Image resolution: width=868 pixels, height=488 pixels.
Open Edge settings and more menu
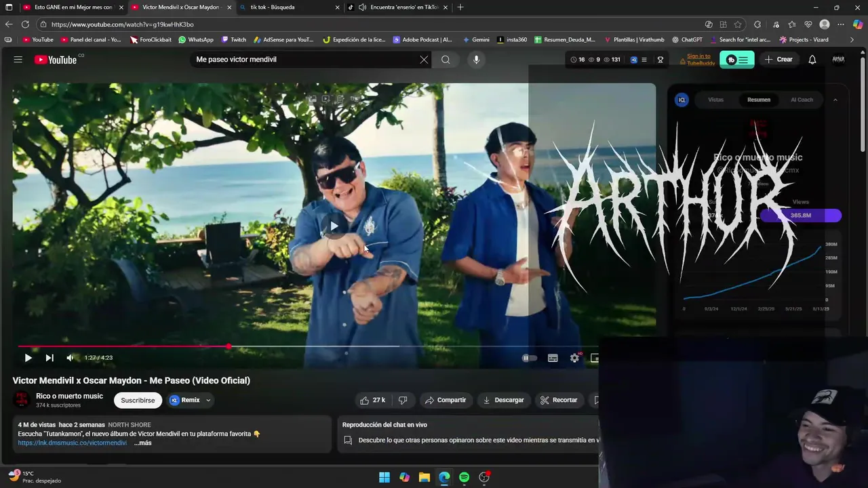(841, 24)
